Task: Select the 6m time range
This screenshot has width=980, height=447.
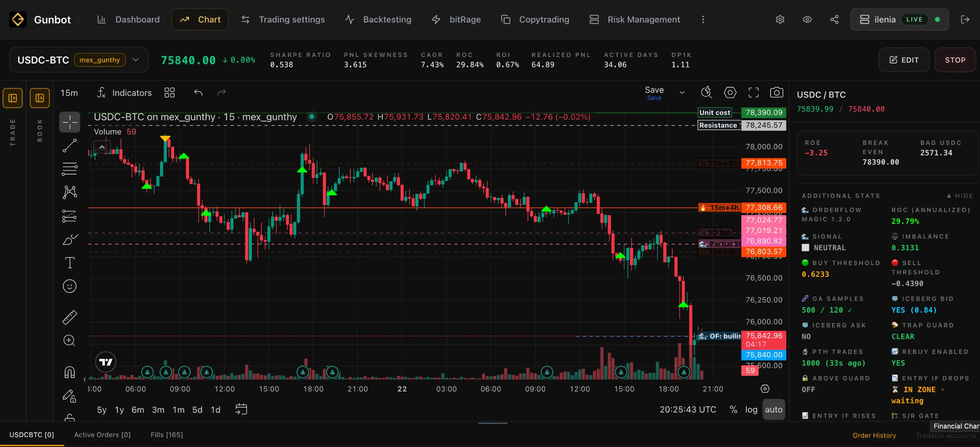Action: click(138, 410)
